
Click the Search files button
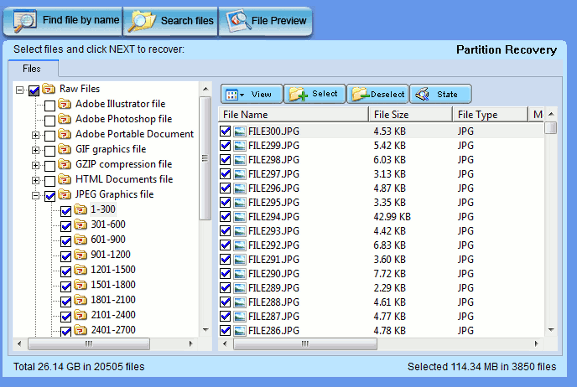point(170,21)
